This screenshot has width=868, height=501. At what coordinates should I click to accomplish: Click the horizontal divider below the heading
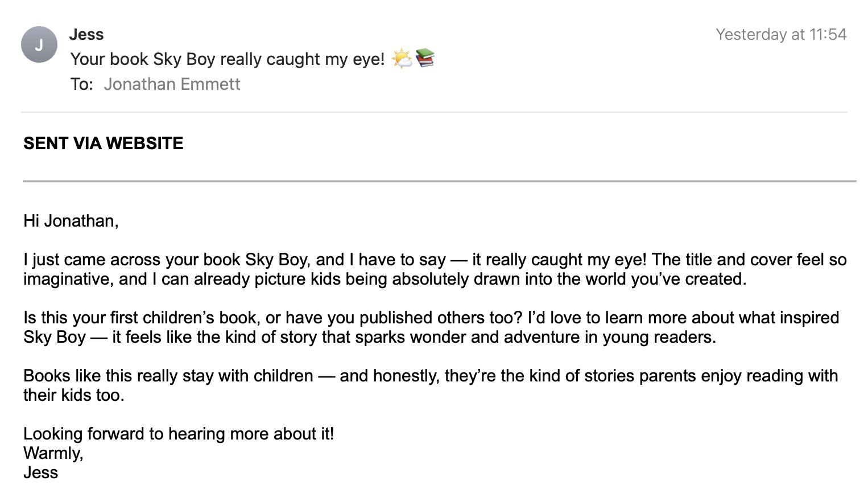pyautogui.click(x=440, y=181)
